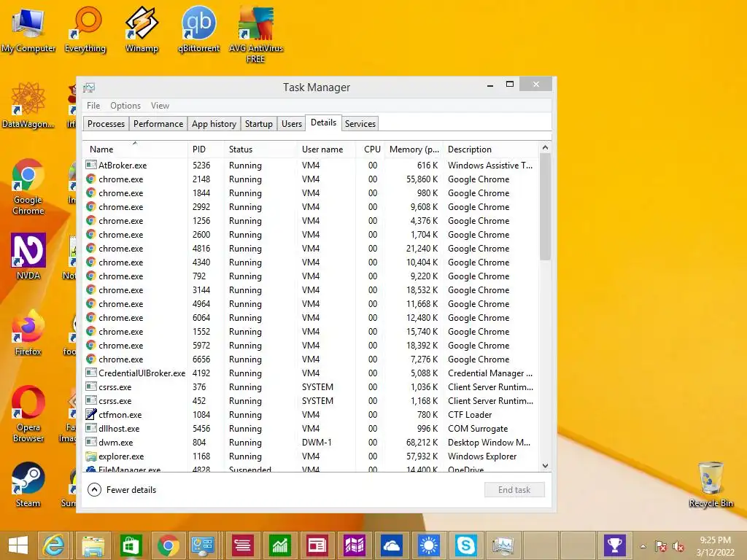747x560 pixels.
Task: Open Weather app on taskbar
Action: click(x=428, y=545)
